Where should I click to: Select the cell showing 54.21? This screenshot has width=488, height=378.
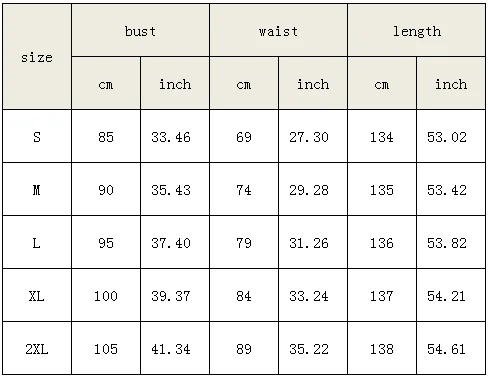point(451,295)
